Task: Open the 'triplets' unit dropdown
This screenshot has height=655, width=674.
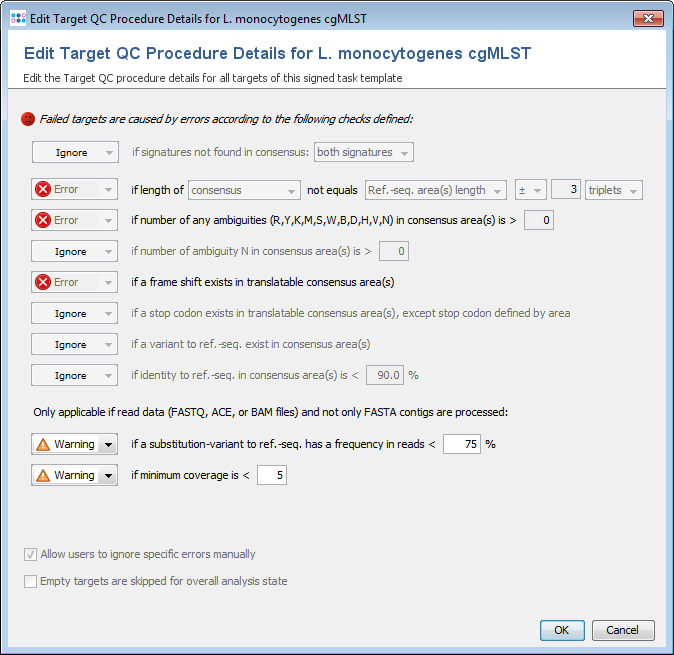Action: 614,190
